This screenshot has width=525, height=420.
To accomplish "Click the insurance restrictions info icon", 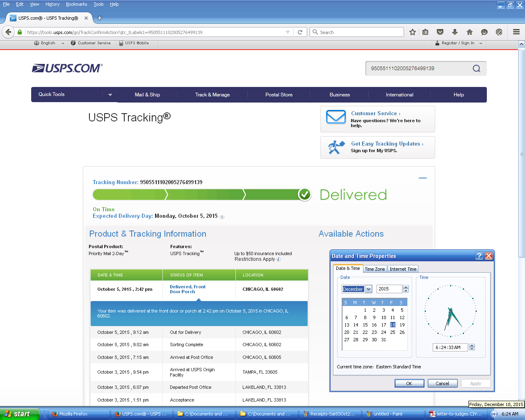I will coord(279,259).
